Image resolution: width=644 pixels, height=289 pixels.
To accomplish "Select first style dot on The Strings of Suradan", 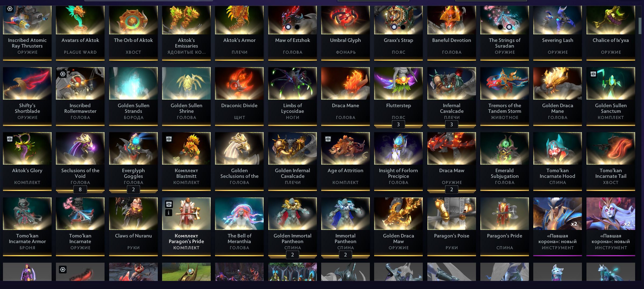I will point(500,27).
